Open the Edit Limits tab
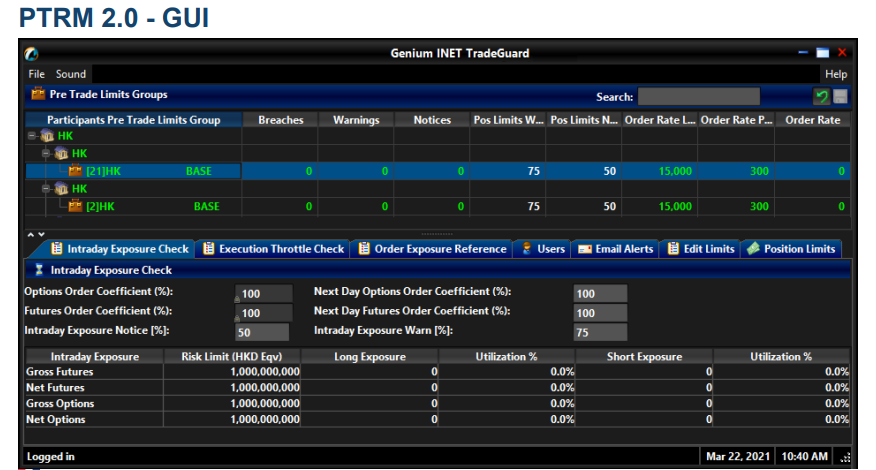 pos(701,249)
